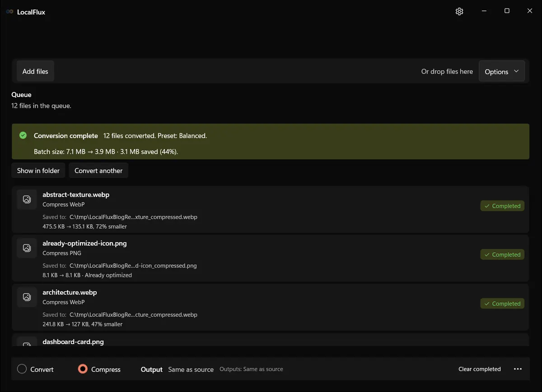The image size is (542, 392).
Task: Click Show in folder button
Action: coord(38,171)
